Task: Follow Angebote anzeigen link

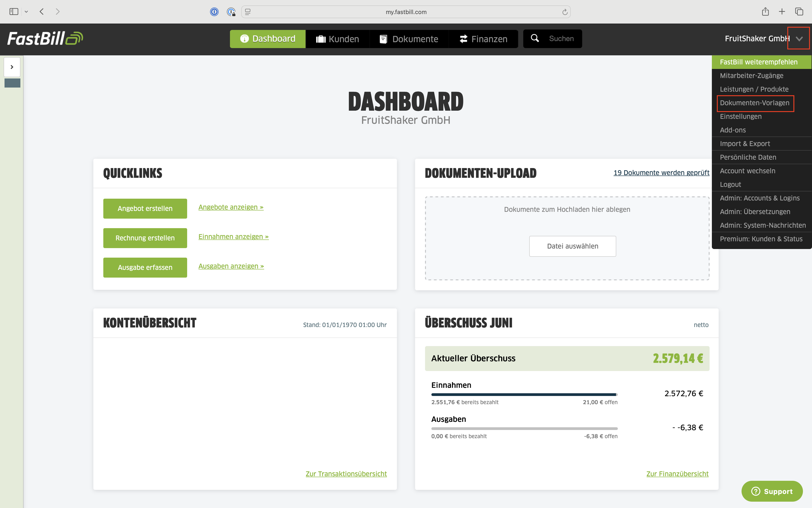Action: point(231,207)
